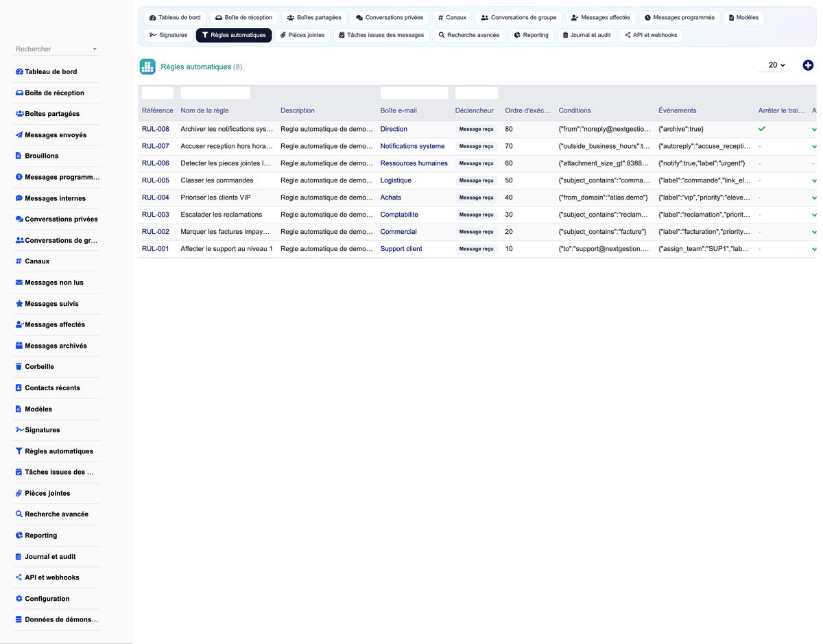
Task: Open the Signatures tab
Action: 169,35
